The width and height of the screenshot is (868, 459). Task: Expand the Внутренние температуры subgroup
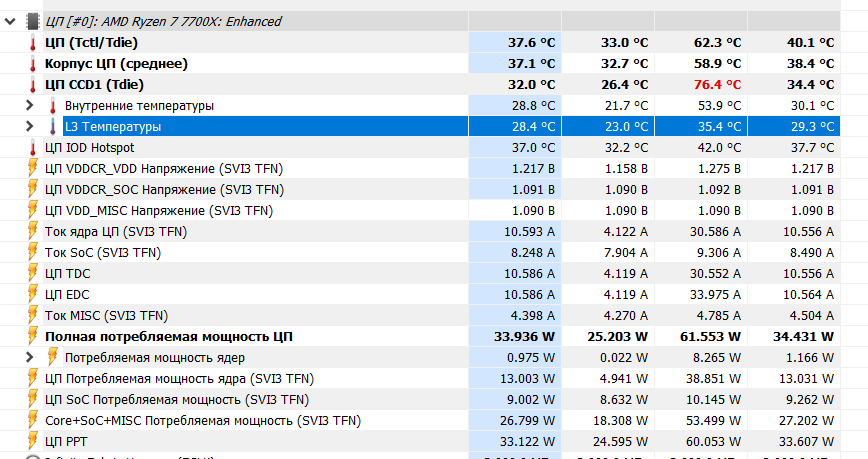(31, 105)
